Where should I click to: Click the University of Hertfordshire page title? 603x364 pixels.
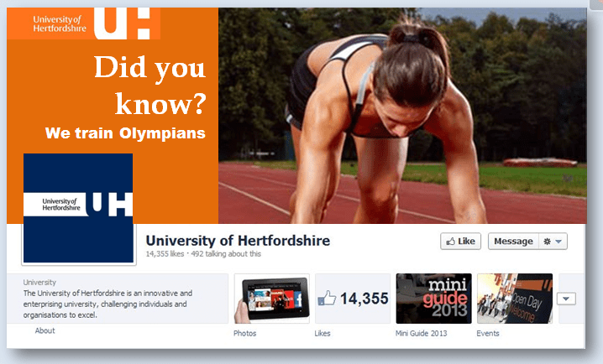tap(238, 241)
